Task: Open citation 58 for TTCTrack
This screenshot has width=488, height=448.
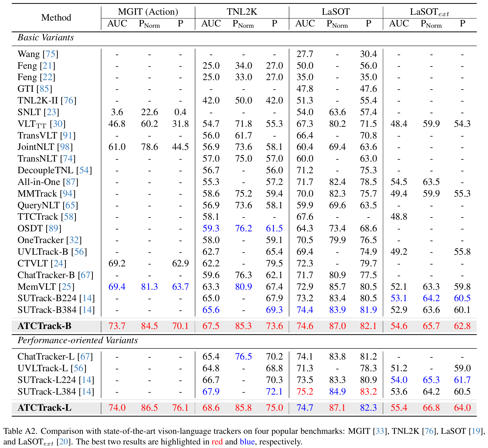Action: tap(68, 217)
